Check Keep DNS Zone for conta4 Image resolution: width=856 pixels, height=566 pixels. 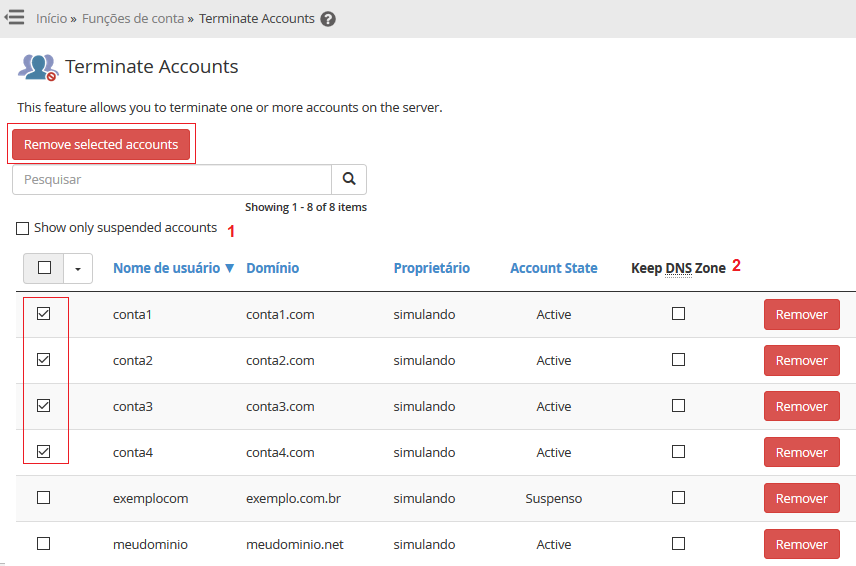click(679, 451)
